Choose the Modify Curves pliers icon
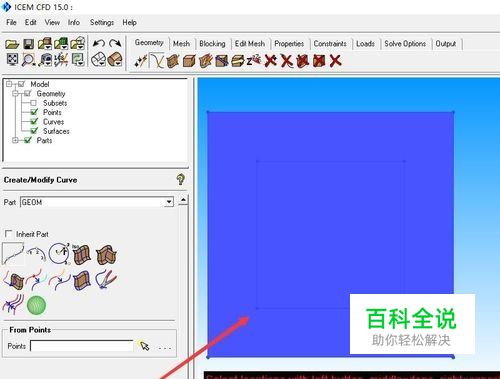 pyautogui.click(x=106, y=280)
